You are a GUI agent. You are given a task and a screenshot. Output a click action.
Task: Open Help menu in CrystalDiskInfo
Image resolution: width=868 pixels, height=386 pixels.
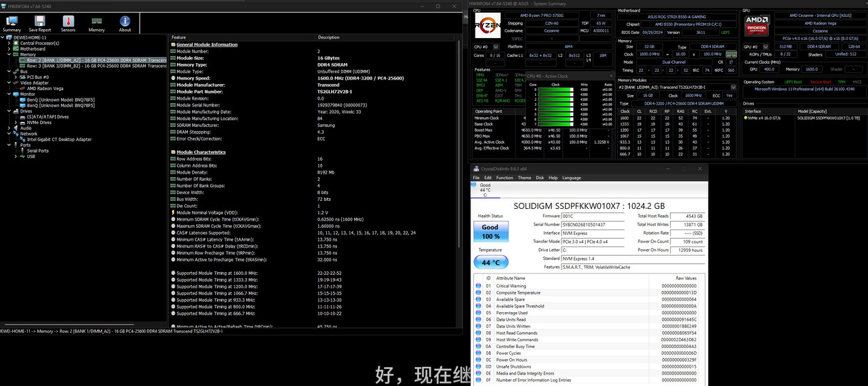[553, 178]
